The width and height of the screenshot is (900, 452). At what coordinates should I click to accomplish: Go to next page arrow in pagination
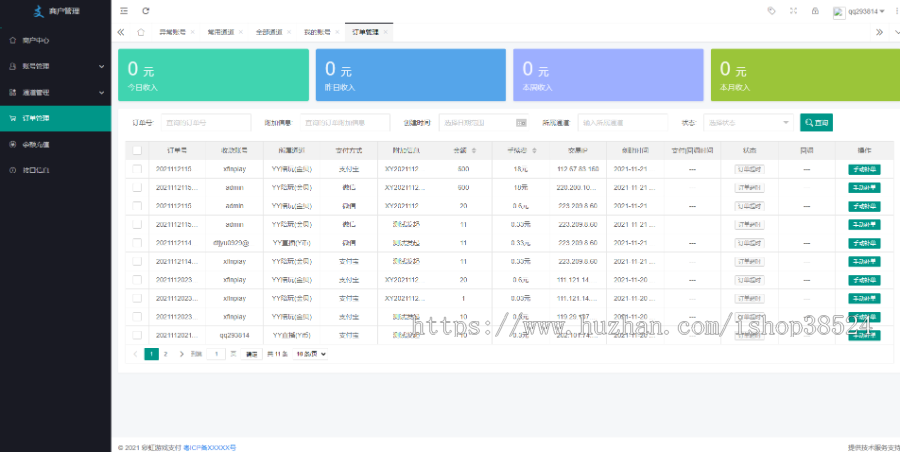[x=181, y=354]
